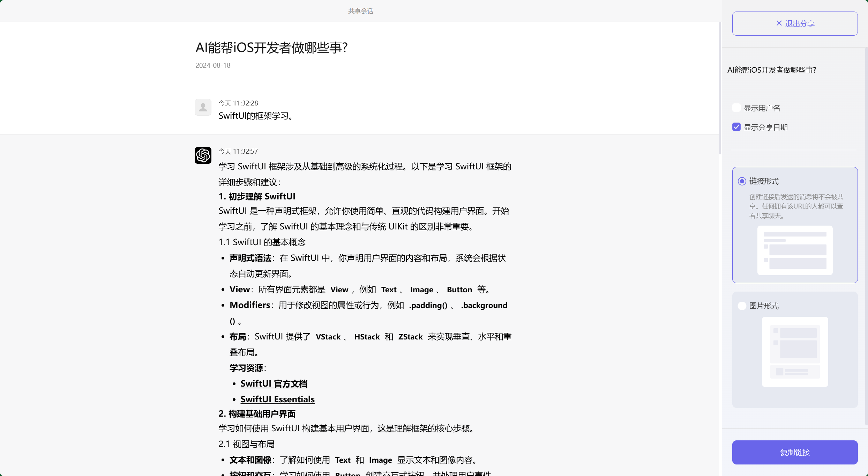This screenshot has width=868, height=476.
Task: Click the ChatGPT logo avatar icon
Action: (203, 155)
